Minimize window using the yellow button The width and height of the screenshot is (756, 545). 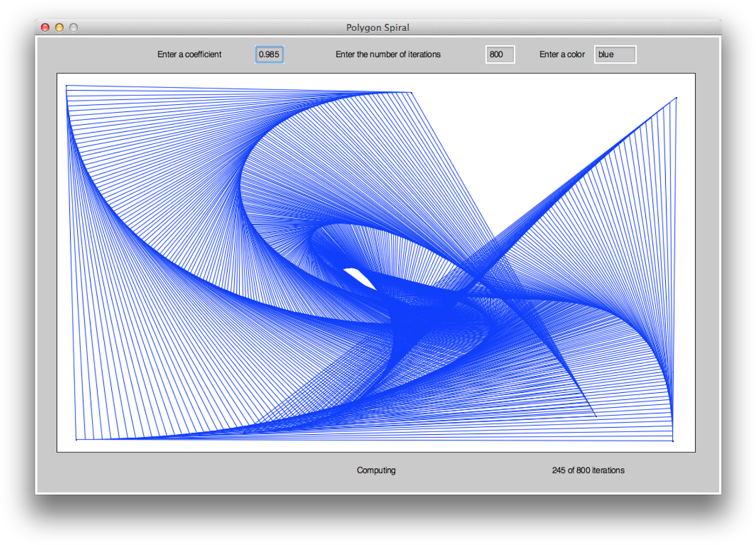[59, 28]
